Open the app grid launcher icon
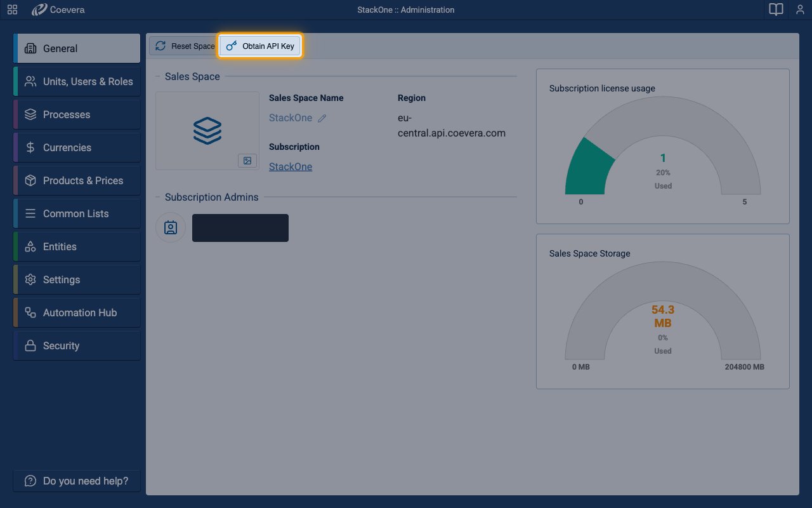 pos(12,10)
